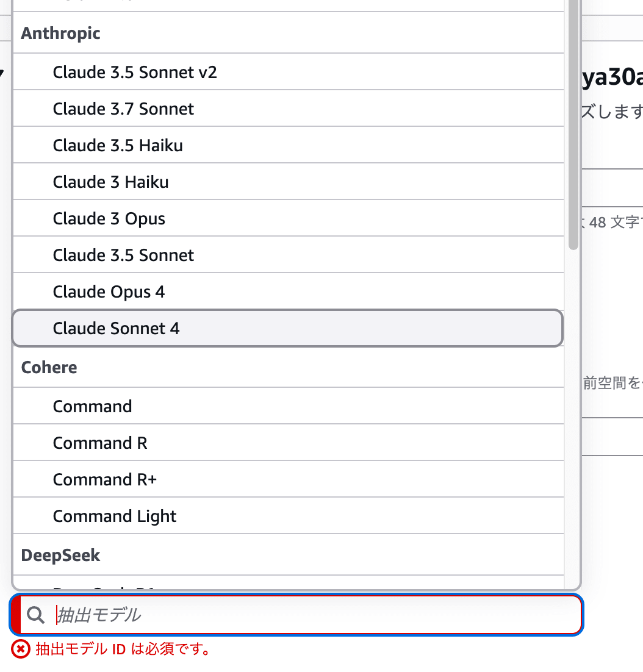Pick Command R+ from the list
This screenshot has height=672, width=643.
coord(104,480)
